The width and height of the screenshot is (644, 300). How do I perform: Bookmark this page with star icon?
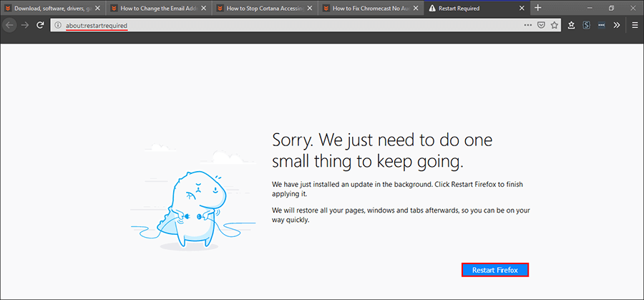pyautogui.click(x=554, y=26)
